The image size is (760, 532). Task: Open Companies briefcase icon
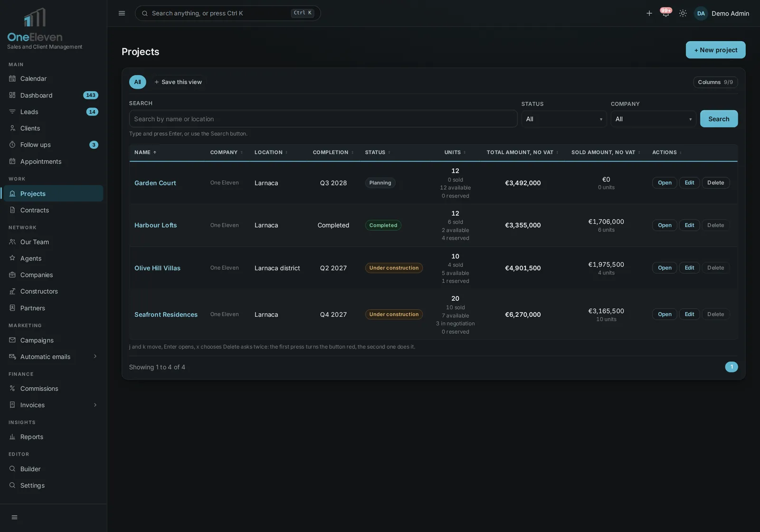tap(12, 275)
